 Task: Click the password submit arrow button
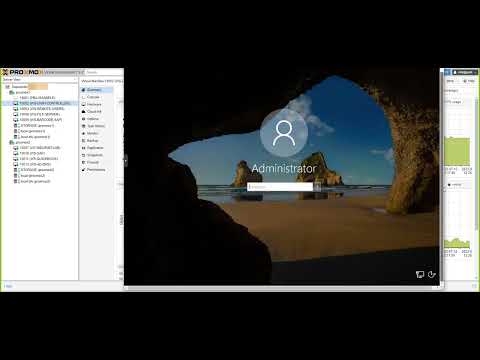pyautogui.click(x=317, y=187)
